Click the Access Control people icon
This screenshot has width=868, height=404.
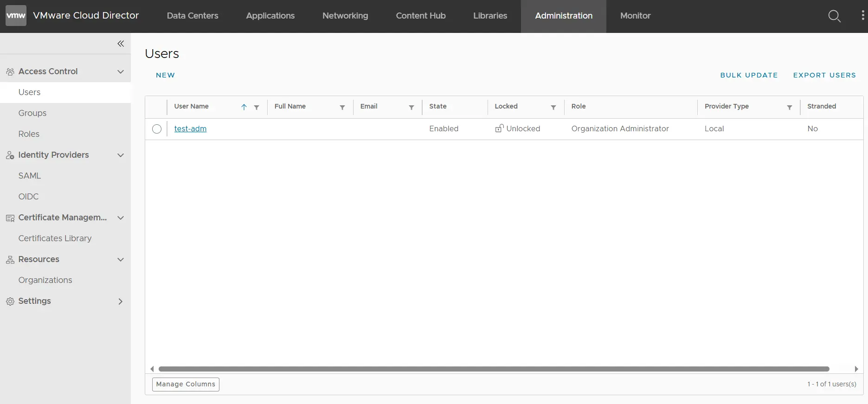[x=10, y=72]
